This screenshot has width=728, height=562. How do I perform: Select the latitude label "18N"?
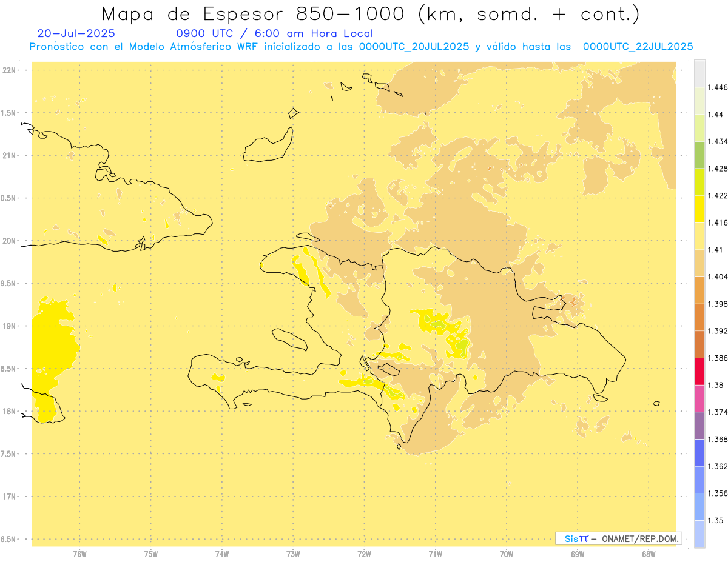pyautogui.click(x=8, y=411)
